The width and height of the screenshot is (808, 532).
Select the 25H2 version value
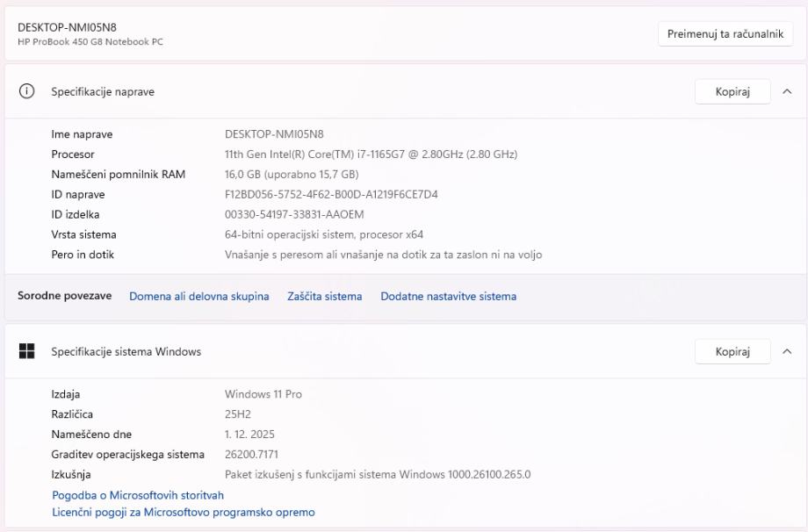pos(238,414)
